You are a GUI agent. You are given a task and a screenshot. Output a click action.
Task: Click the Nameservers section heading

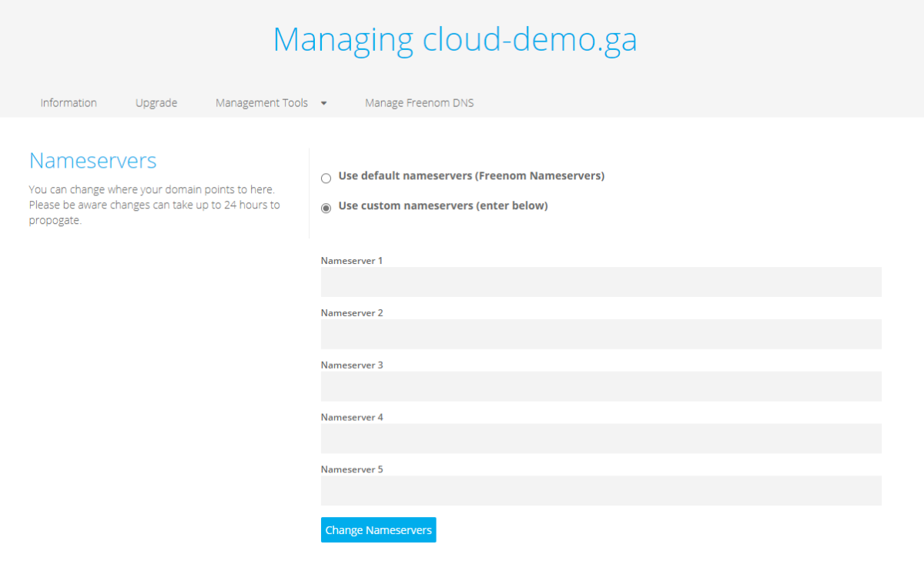click(93, 161)
